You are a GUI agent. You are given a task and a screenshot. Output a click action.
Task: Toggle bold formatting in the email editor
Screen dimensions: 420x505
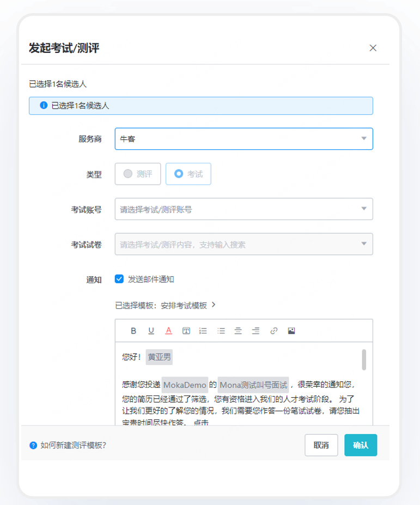(x=133, y=331)
